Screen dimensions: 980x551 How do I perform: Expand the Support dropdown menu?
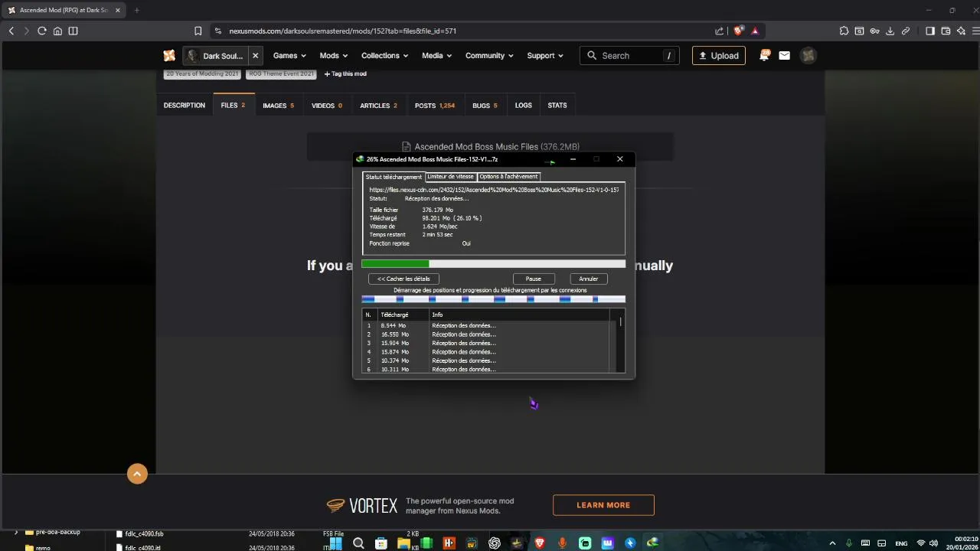(544, 56)
